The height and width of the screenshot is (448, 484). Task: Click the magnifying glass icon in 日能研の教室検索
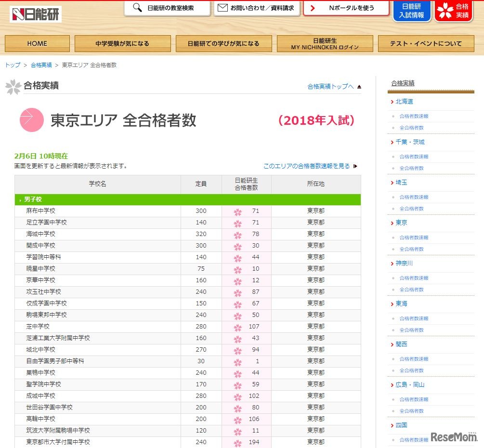click(136, 8)
